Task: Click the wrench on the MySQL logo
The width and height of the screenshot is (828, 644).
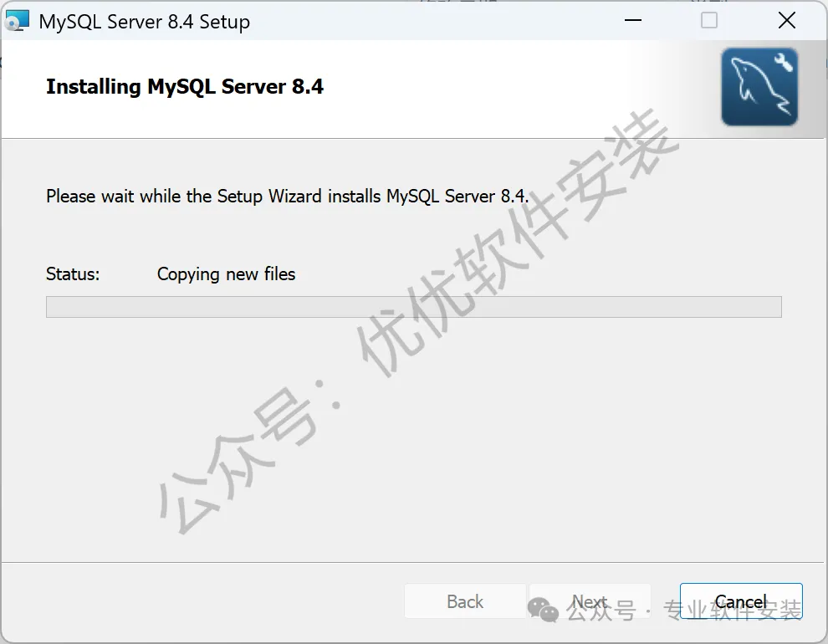Action: tap(784, 62)
